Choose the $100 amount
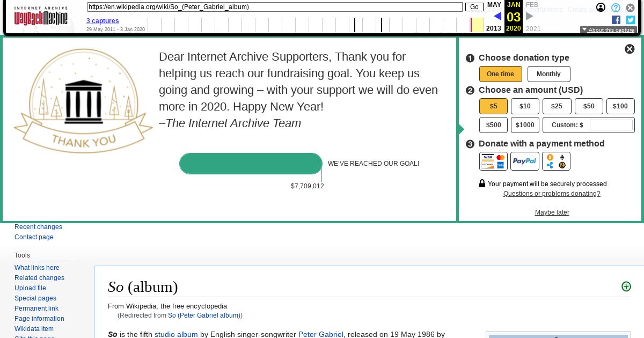The width and height of the screenshot is (644, 338). tap(620, 106)
